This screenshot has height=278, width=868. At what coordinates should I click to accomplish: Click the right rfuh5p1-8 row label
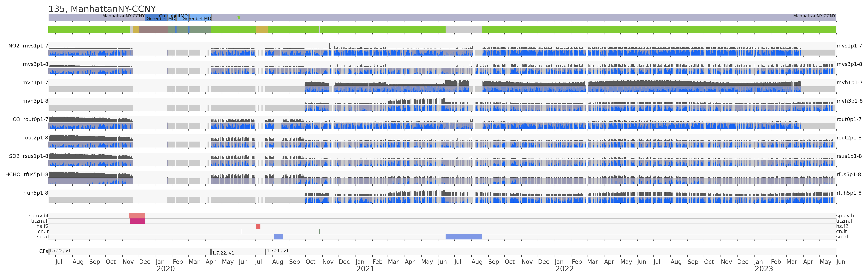coord(849,193)
